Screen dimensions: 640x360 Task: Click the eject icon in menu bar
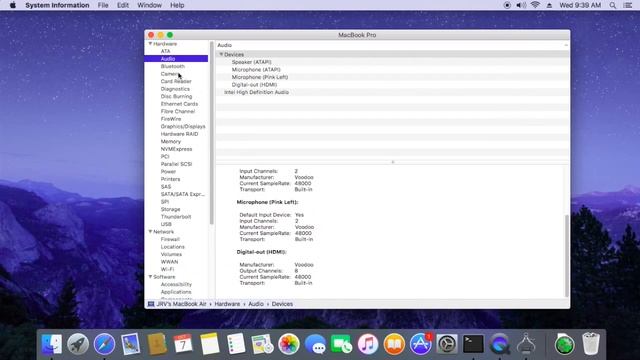tap(549, 5)
